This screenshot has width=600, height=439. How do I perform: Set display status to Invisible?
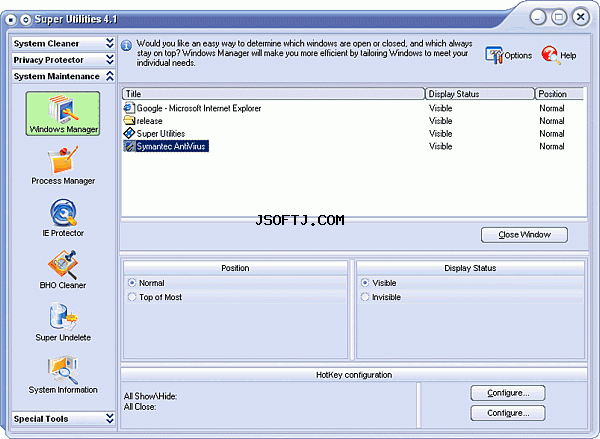click(365, 297)
